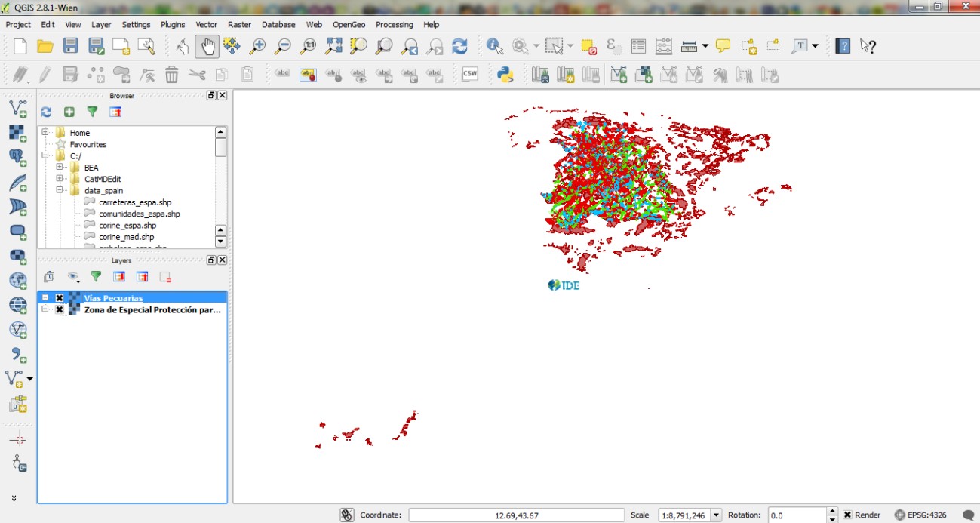The height and width of the screenshot is (523, 980).
Task: Select carreteras_espa.shp in Browser
Action: coord(134,202)
